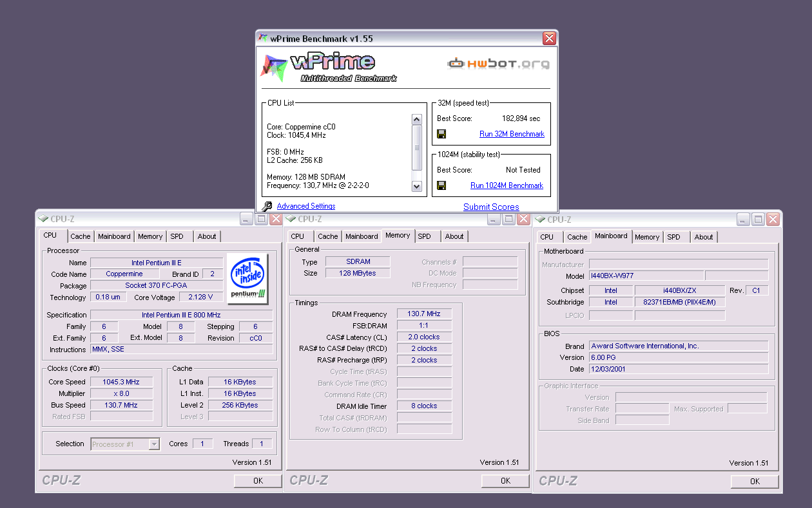The height and width of the screenshot is (508, 812).
Task: Minimize the CPU-Z window showing Memory tab
Action: 494,219
